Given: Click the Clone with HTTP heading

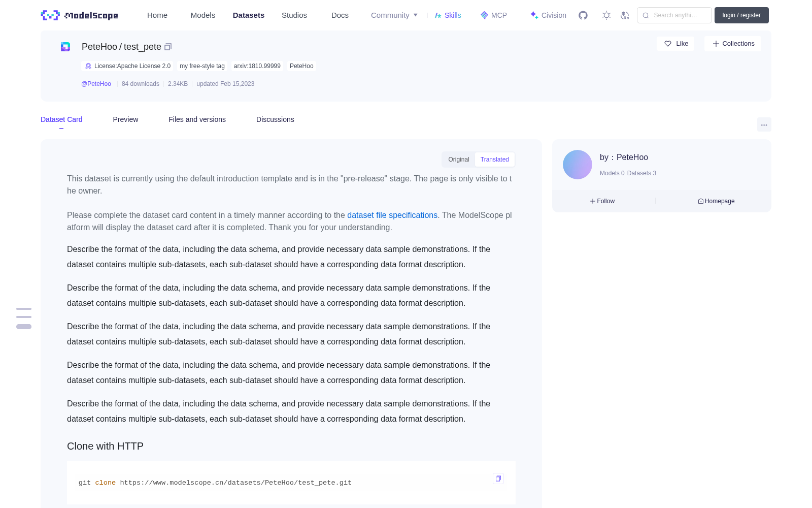Looking at the screenshot, I should tap(105, 446).
